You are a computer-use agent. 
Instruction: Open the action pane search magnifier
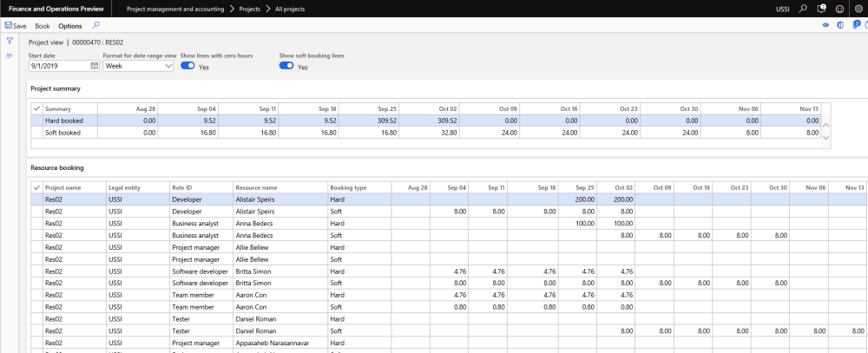(x=95, y=26)
